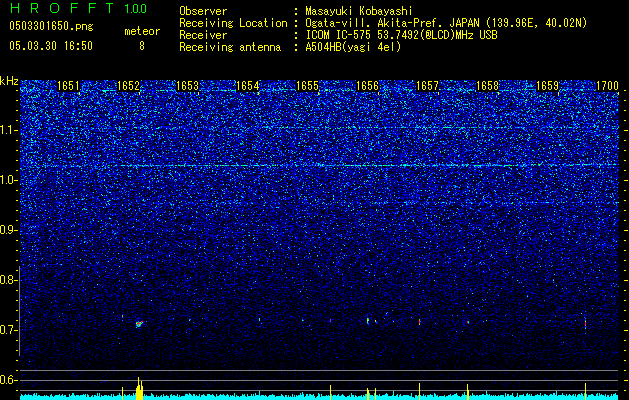Click the 0.8 kHz axis label
This screenshot has width=629, height=400.
8,280
